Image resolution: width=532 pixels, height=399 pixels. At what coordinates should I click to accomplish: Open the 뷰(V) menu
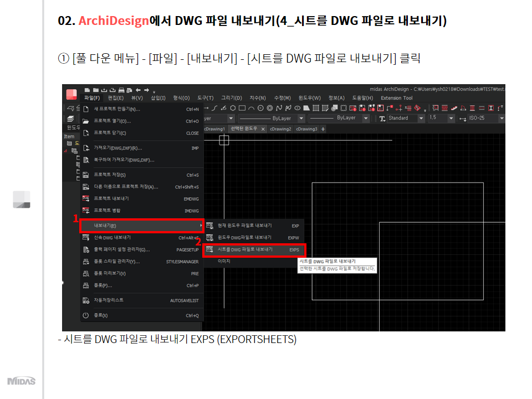tap(137, 98)
